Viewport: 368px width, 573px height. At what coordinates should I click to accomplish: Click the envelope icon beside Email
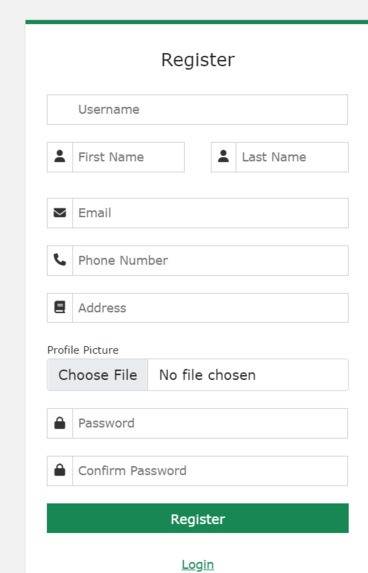point(60,213)
